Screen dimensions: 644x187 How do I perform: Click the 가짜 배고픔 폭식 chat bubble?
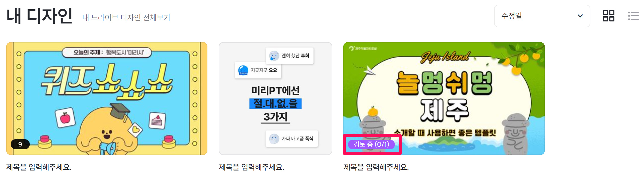tap(292, 139)
